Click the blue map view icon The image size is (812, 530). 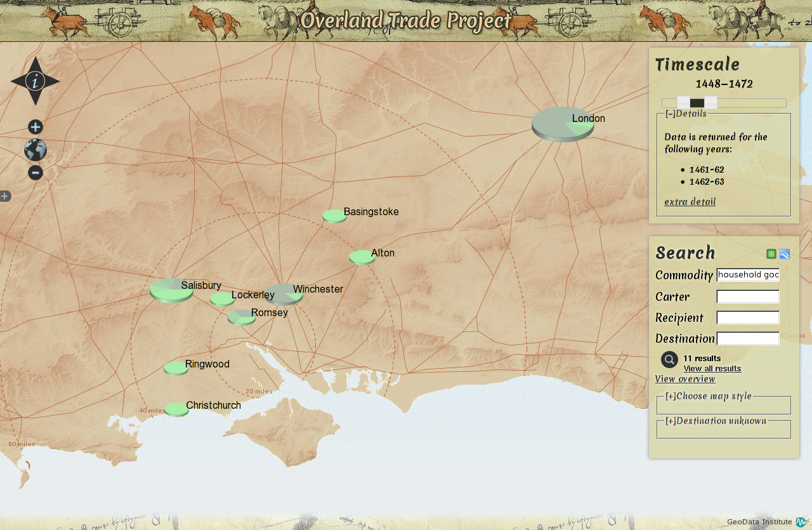tap(785, 254)
